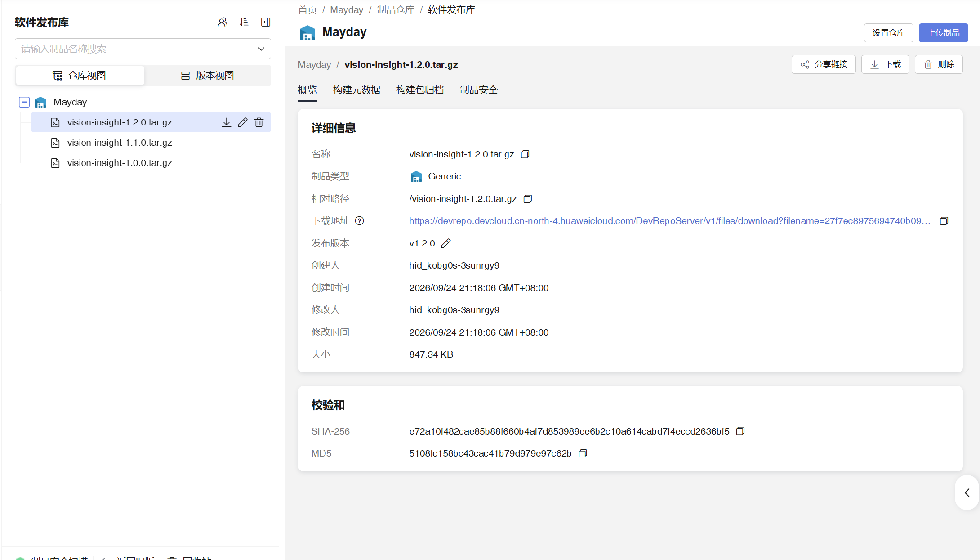The width and height of the screenshot is (980, 560).
Task: Expand the right-edge collapsed side panel chevron
Action: click(967, 493)
